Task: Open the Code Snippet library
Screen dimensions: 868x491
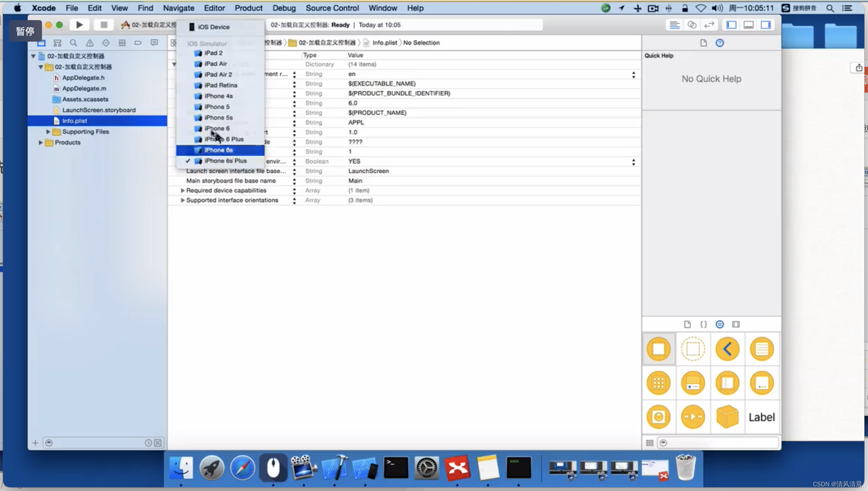Action: 704,324
